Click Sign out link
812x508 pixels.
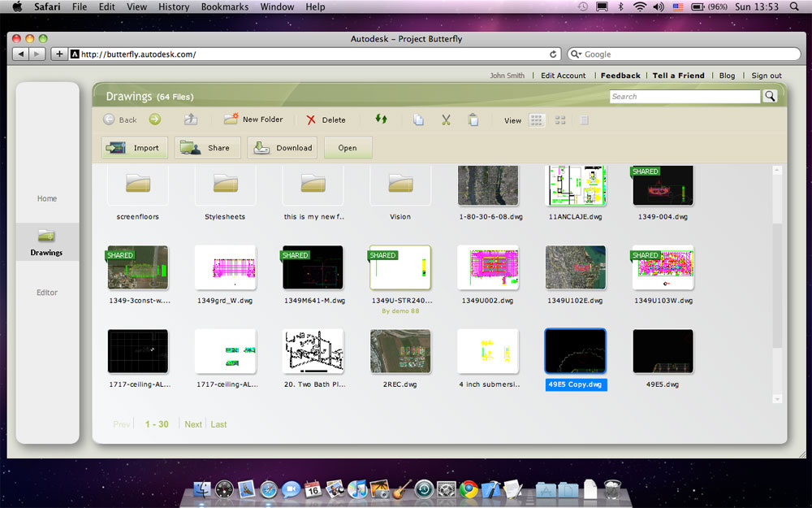(767, 75)
